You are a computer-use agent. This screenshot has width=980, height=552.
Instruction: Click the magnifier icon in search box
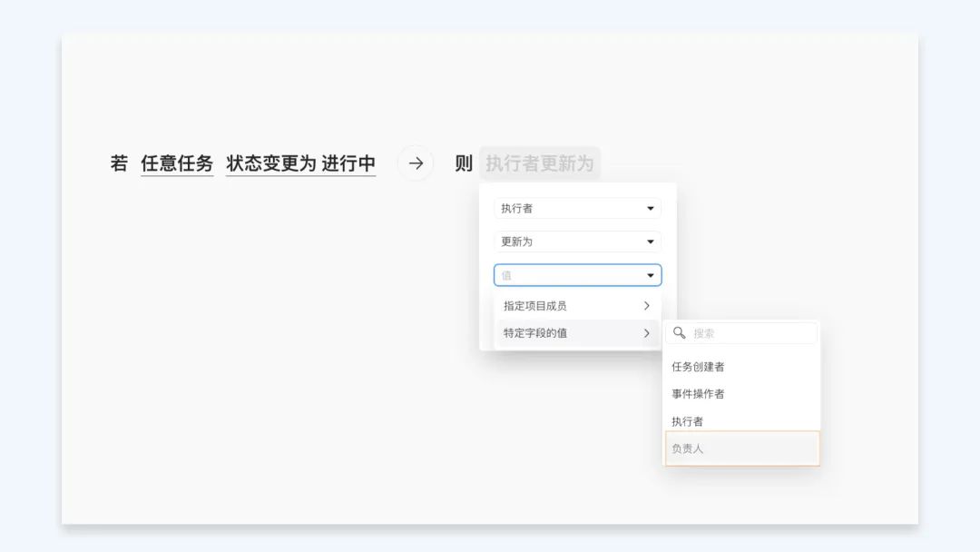[x=679, y=333]
